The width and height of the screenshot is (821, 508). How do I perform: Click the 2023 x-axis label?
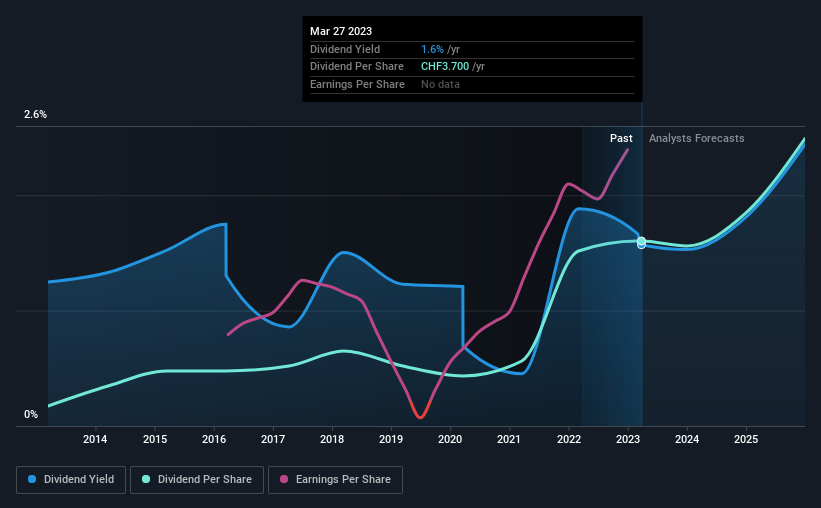[x=628, y=439]
